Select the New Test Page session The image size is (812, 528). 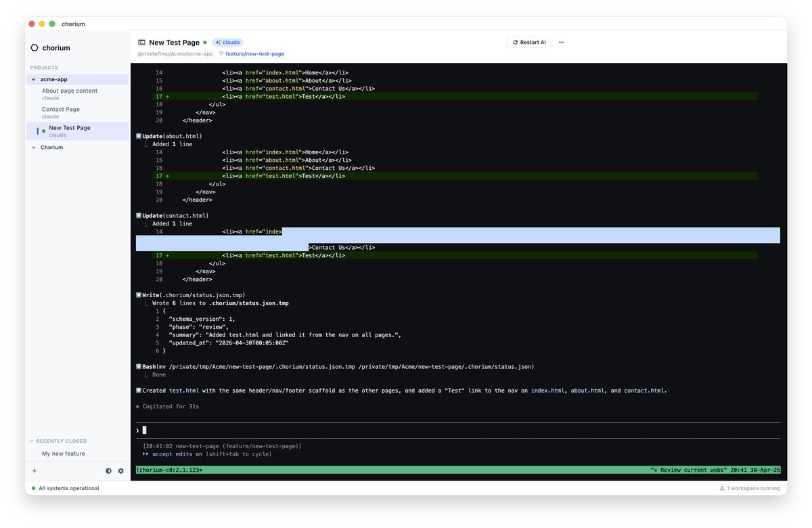tap(78, 131)
